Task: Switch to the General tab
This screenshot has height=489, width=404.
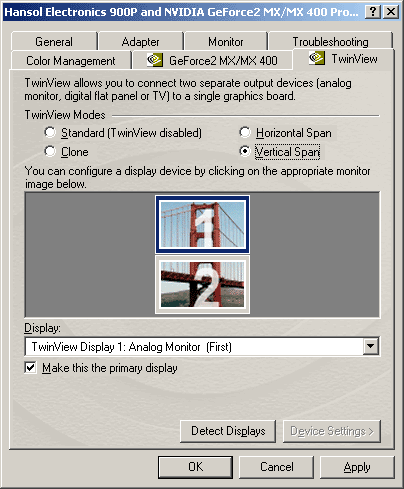Action: (54, 41)
